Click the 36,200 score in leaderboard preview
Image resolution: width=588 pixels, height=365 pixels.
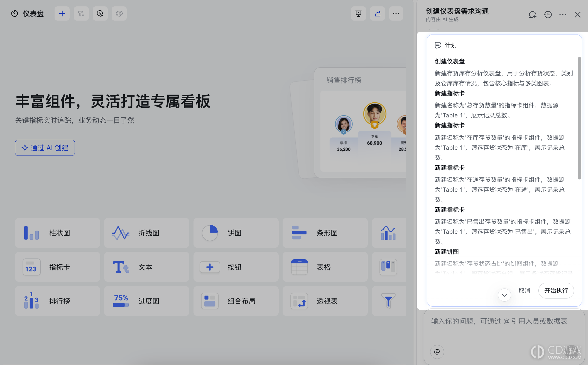pyautogui.click(x=344, y=149)
